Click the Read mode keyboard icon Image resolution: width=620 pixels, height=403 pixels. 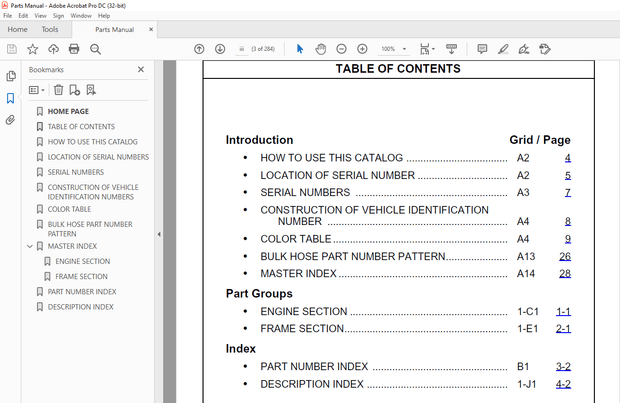coord(451,49)
